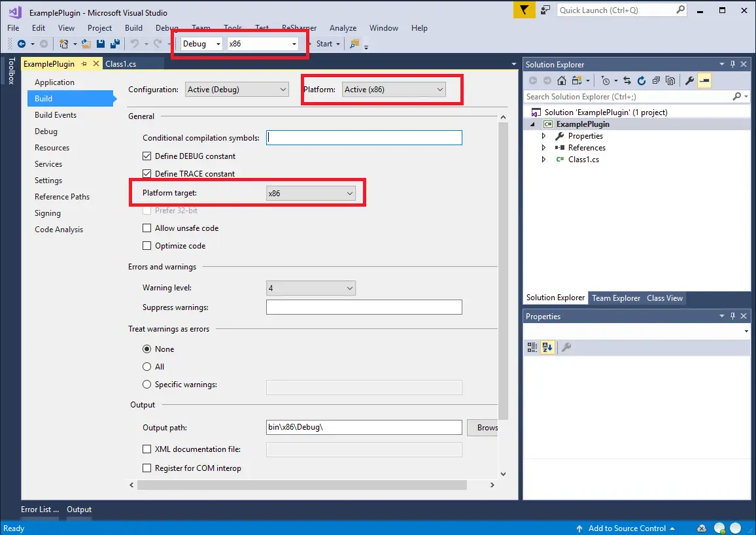Open the Error List panel tab
756x535 pixels.
39,509
